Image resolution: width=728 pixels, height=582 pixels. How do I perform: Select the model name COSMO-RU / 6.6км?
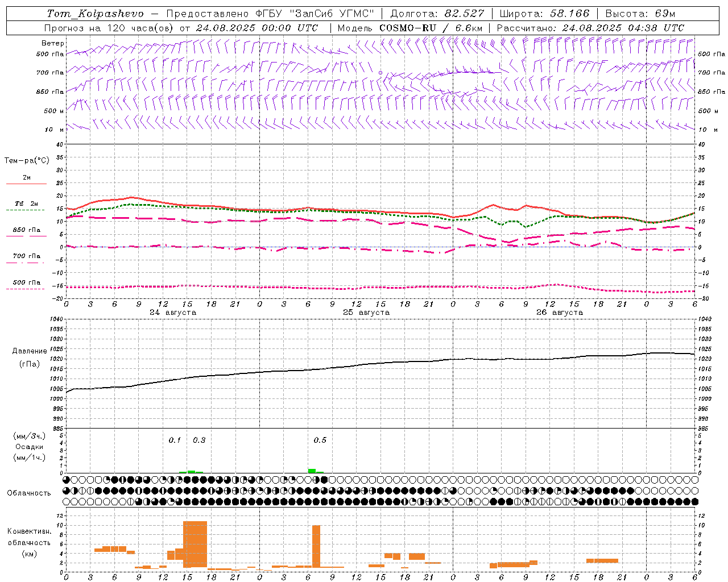(431, 28)
